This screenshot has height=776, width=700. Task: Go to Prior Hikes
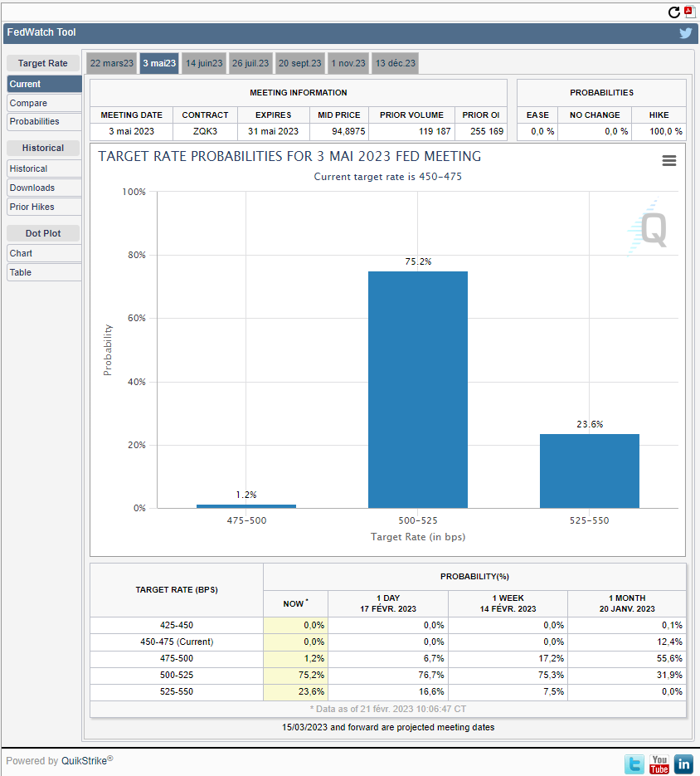[x=44, y=207]
